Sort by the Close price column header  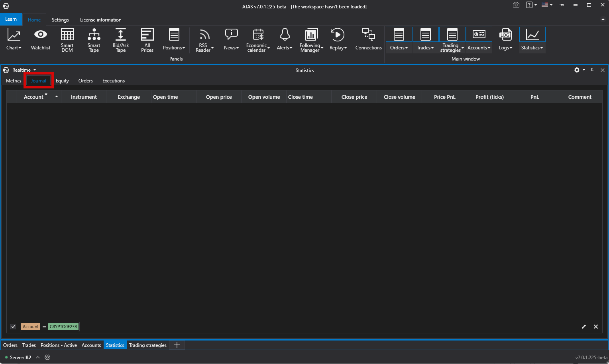[x=354, y=97]
